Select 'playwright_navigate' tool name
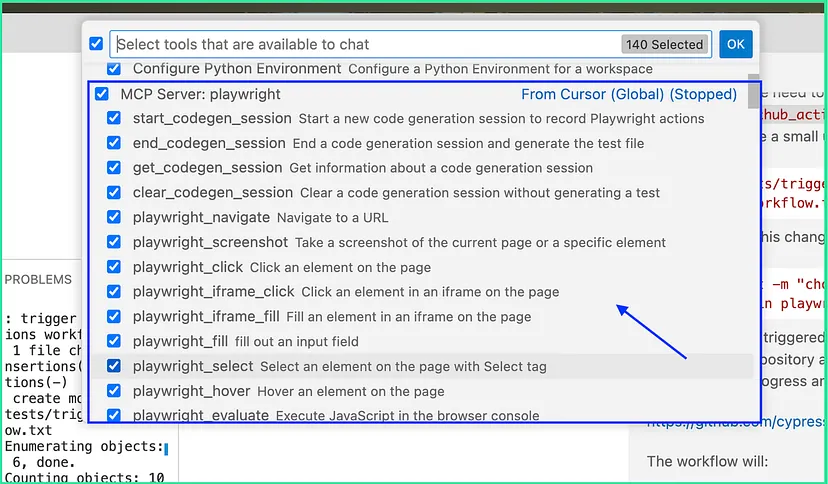 201,217
